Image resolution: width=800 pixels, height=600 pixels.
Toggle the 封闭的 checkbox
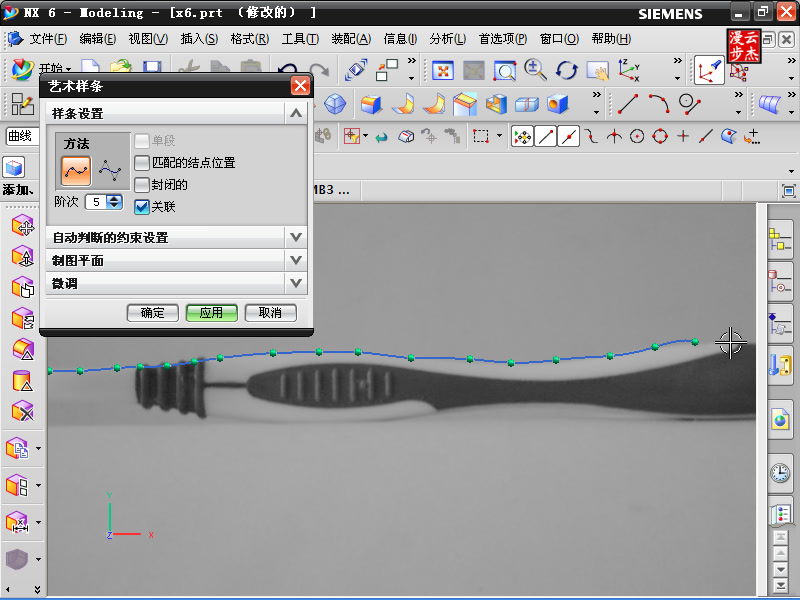pos(142,185)
